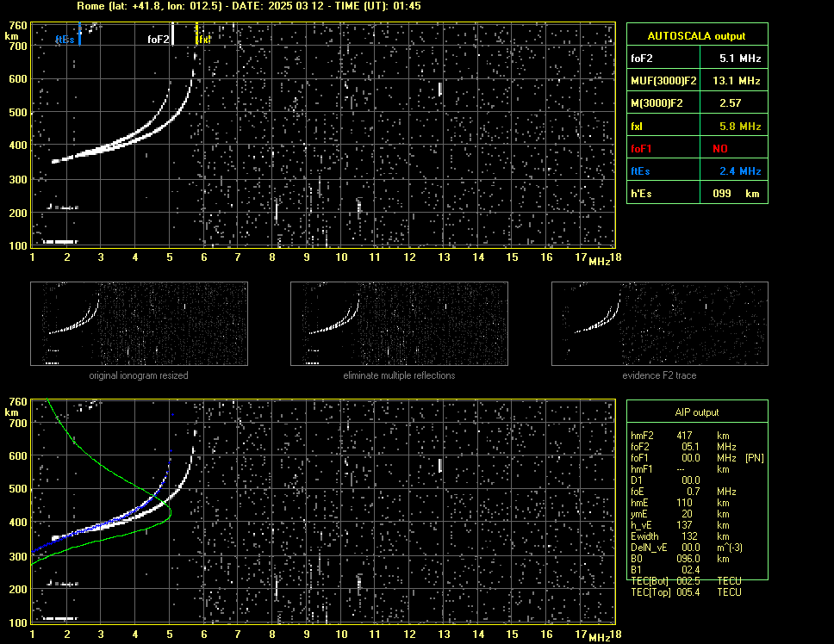The width and height of the screenshot is (834, 644).
Task: Select the hmF1 --- km row
Action: click(679, 469)
